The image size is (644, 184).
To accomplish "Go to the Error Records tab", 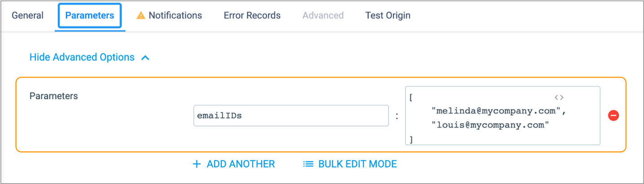I will tap(252, 16).
